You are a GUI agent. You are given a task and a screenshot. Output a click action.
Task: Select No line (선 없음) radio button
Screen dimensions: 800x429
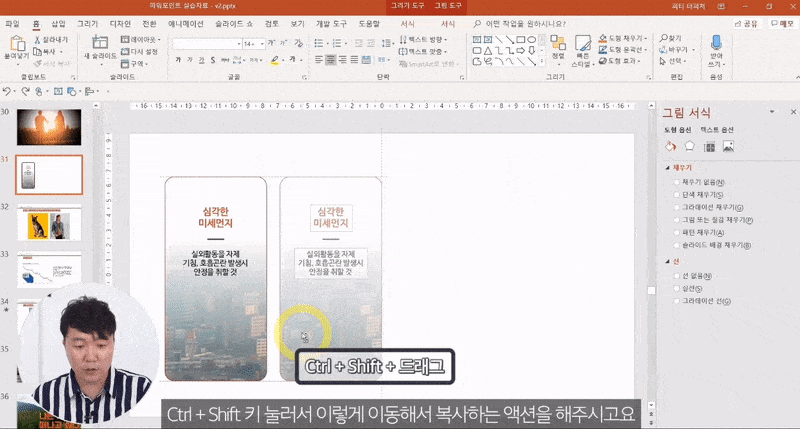pos(677,276)
